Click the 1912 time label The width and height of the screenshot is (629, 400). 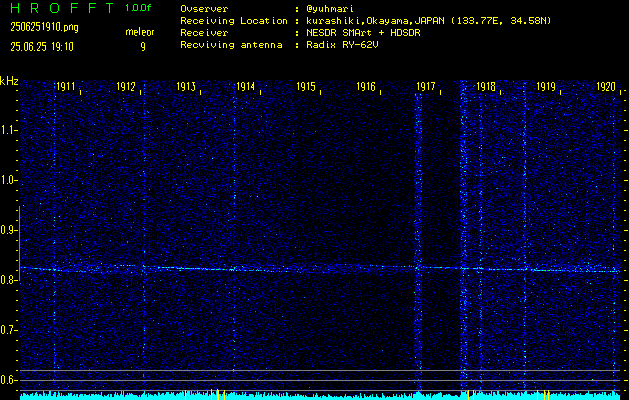(126, 87)
